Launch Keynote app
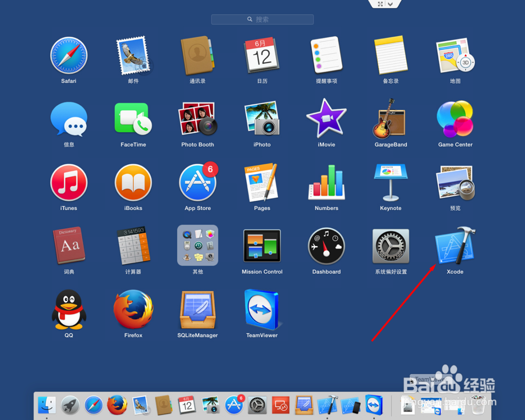The height and width of the screenshot is (420, 525). pyautogui.click(x=391, y=183)
